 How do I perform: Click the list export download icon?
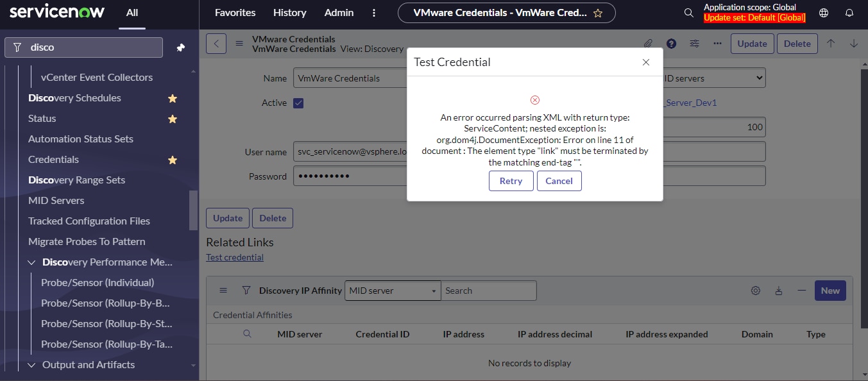tap(779, 291)
